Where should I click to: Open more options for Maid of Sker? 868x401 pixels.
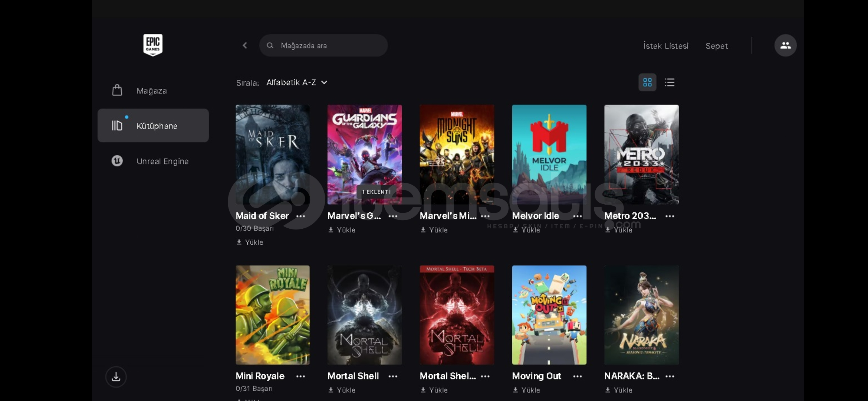(x=300, y=216)
